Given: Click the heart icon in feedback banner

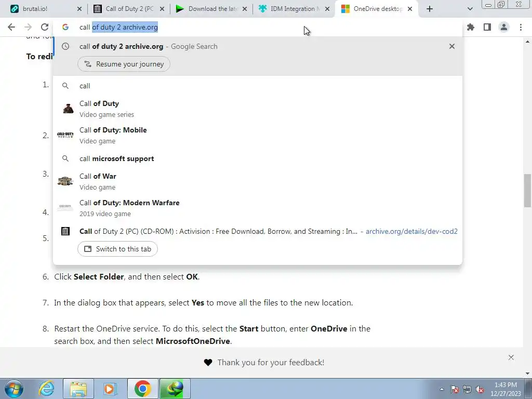Looking at the screenshot, I should pos(208,362).
